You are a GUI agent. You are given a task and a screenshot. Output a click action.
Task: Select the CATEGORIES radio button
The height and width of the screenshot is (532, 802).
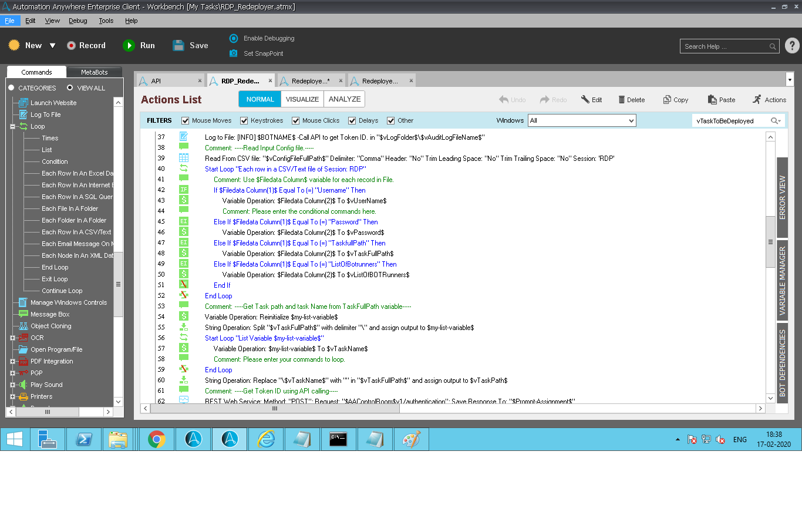11,88
